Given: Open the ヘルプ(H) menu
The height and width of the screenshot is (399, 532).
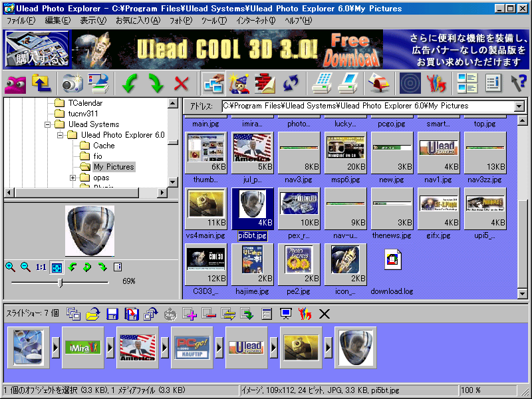Looking at the screenshot, I should click(299, 21).
